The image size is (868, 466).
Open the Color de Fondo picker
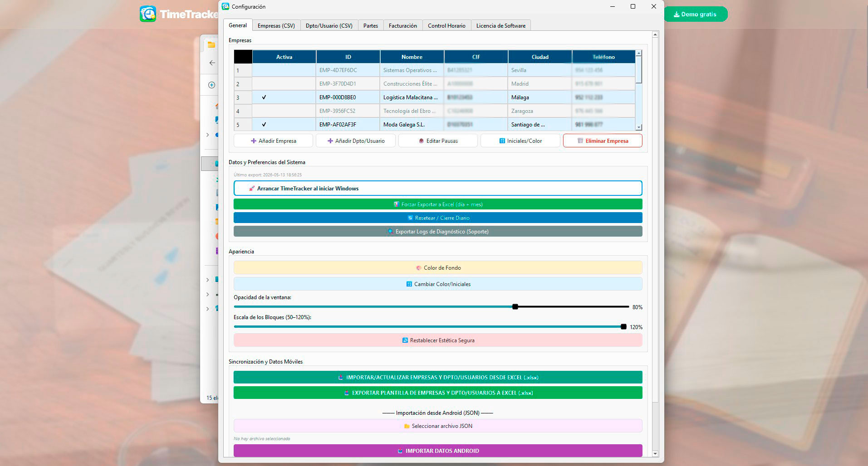point(438,267)
